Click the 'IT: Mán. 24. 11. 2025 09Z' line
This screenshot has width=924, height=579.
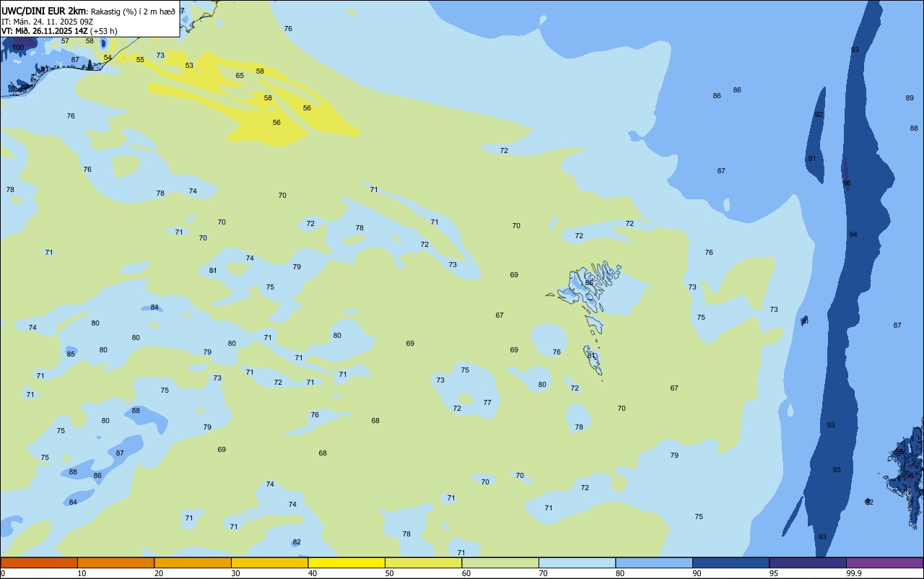[46, 22]
